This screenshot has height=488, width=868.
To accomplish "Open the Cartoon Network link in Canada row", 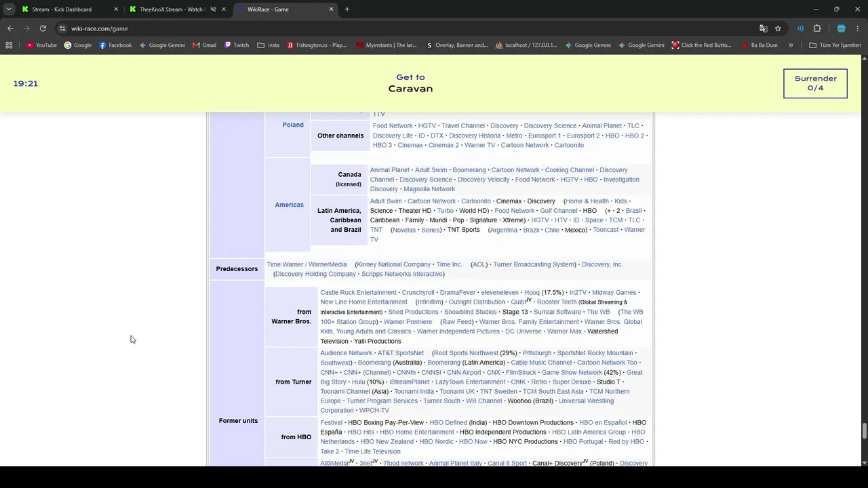I will click(515, 170).
